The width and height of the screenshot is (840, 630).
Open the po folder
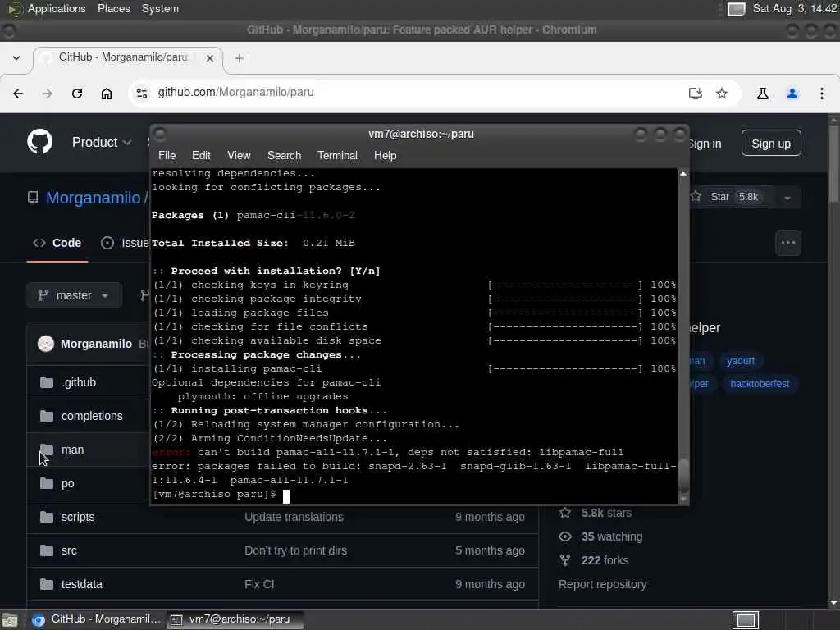[x=67, y=483]
